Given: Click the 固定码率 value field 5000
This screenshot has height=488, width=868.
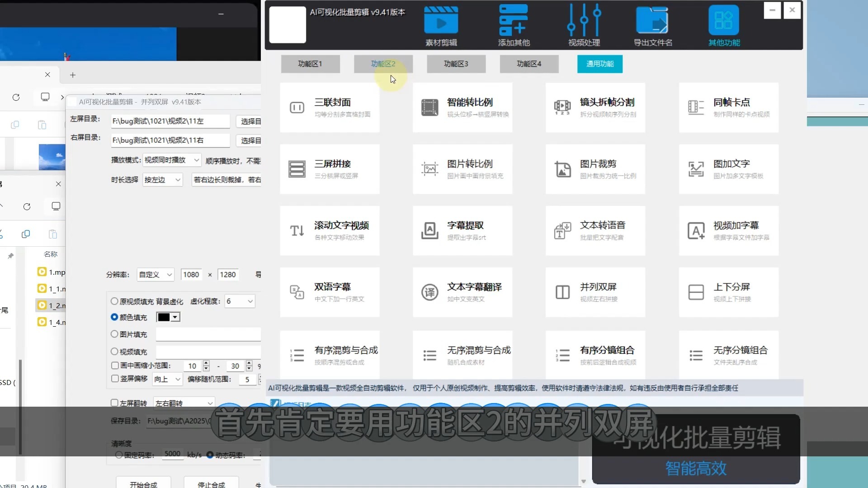Looking at the screenshot, I should [172, 454].
